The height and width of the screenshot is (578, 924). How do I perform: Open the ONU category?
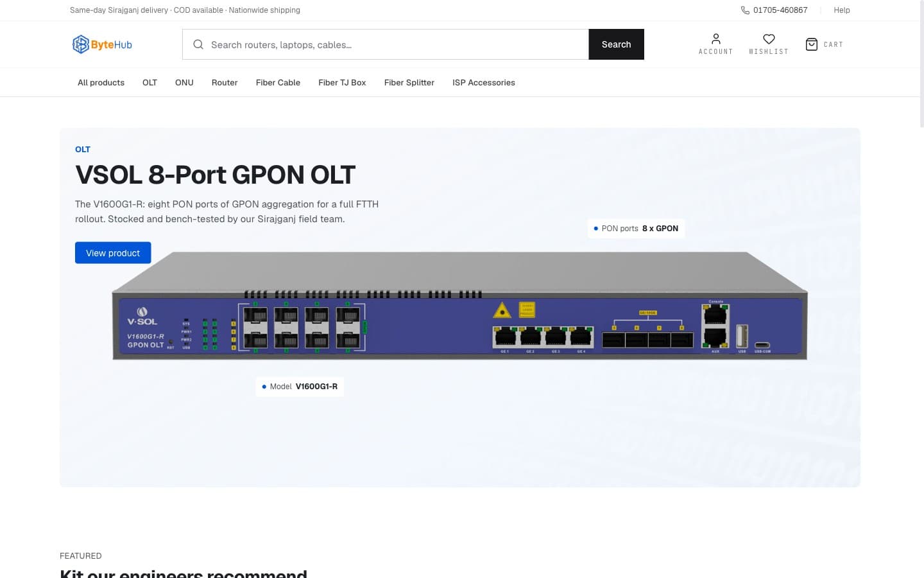click(184, 82)
